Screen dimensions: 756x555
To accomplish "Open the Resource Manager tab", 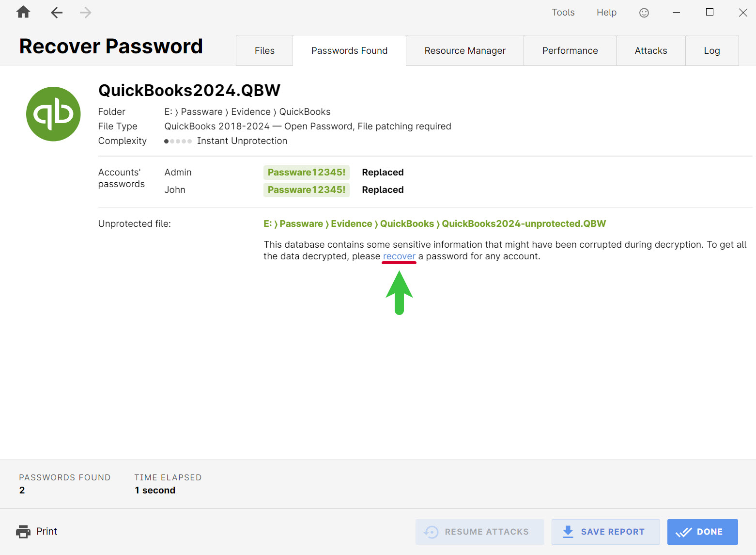I will tap(464, 50).
